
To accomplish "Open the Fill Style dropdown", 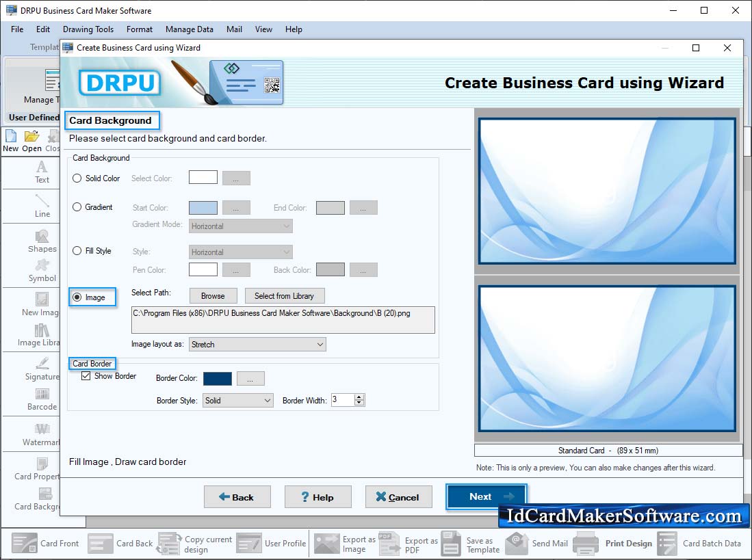I will pos(241,252).
